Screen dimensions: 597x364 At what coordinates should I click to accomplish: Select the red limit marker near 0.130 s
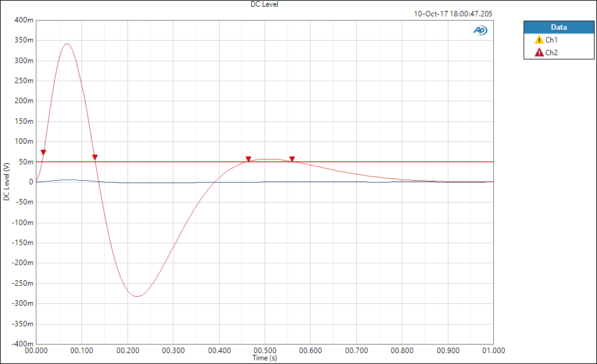[x=95, y=158]
